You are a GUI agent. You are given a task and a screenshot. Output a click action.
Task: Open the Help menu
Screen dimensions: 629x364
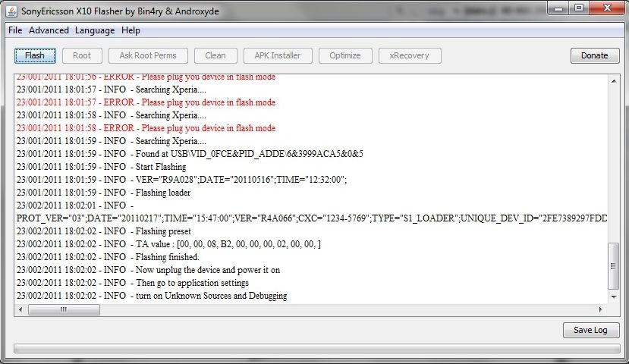coord(131,30)
